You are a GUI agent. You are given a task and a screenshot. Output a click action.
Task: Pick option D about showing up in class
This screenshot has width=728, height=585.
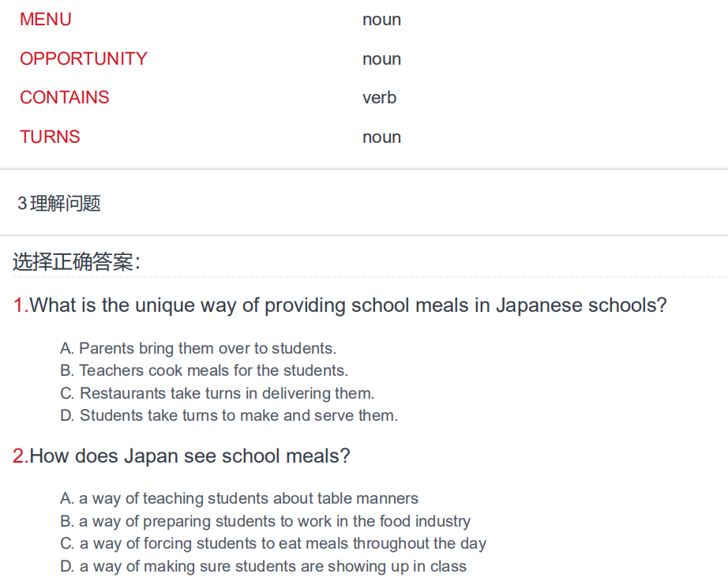coord(263,566)
